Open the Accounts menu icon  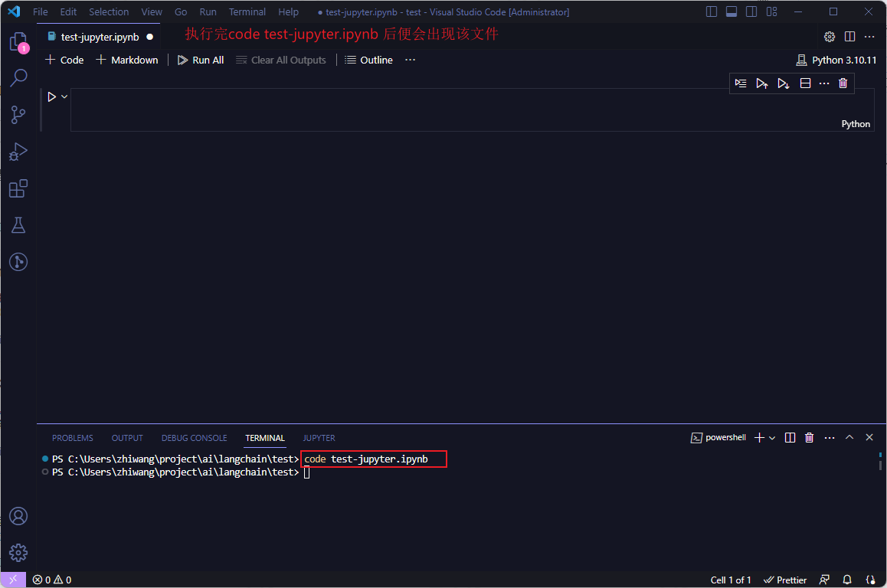click(x=18, y=516)
